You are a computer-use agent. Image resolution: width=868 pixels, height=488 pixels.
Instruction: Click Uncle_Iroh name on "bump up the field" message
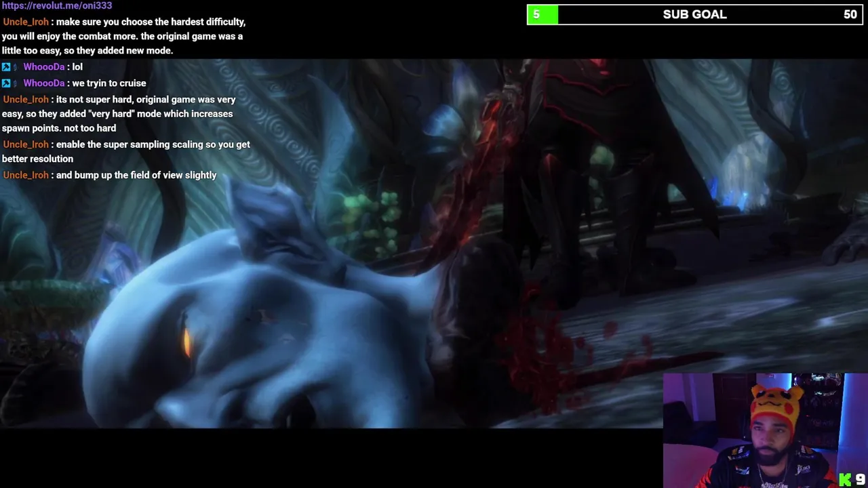point(26,175)
